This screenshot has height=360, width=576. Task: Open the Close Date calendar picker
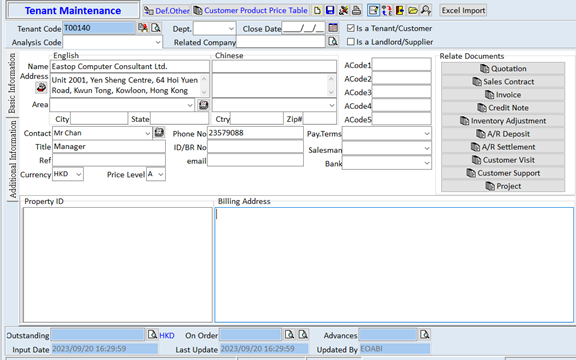333,28
